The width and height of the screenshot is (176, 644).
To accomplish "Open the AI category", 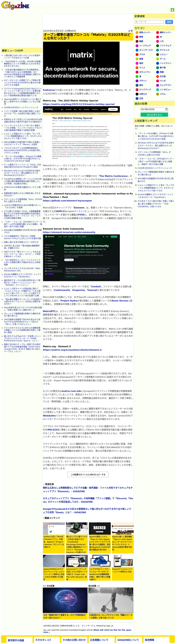I will pyautogui.click(x=161, y=37).
